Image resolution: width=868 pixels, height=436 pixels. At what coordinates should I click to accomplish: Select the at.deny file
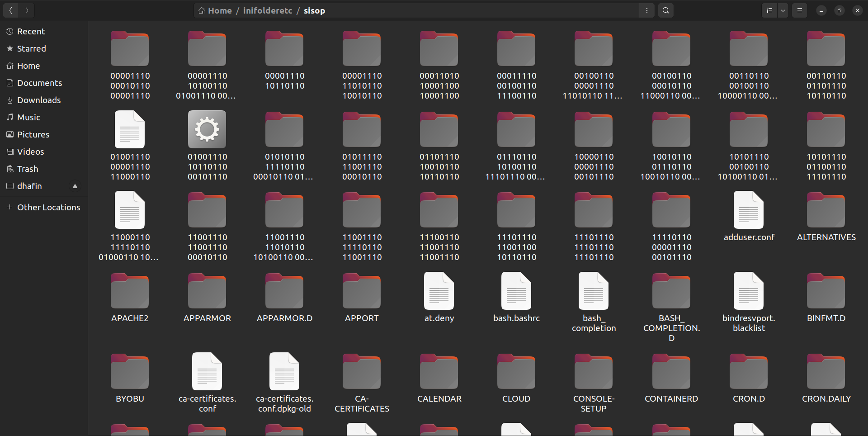coord(439,297)
